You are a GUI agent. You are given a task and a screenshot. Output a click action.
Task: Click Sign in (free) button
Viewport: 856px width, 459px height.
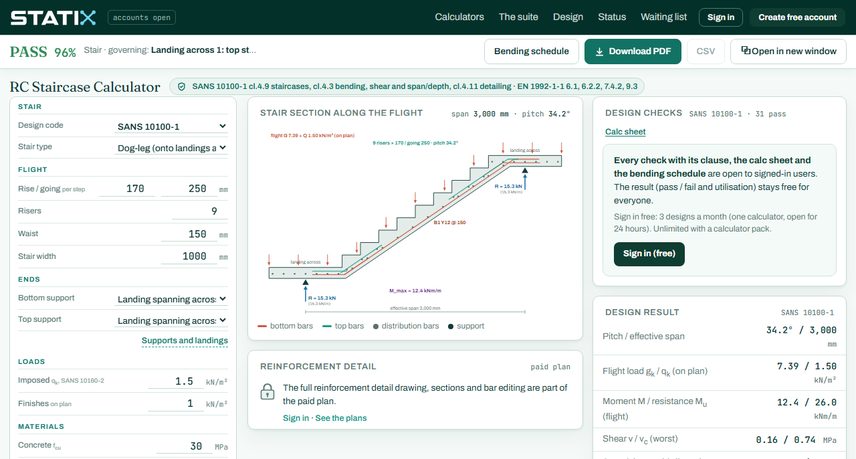click(x=649, y=254)
